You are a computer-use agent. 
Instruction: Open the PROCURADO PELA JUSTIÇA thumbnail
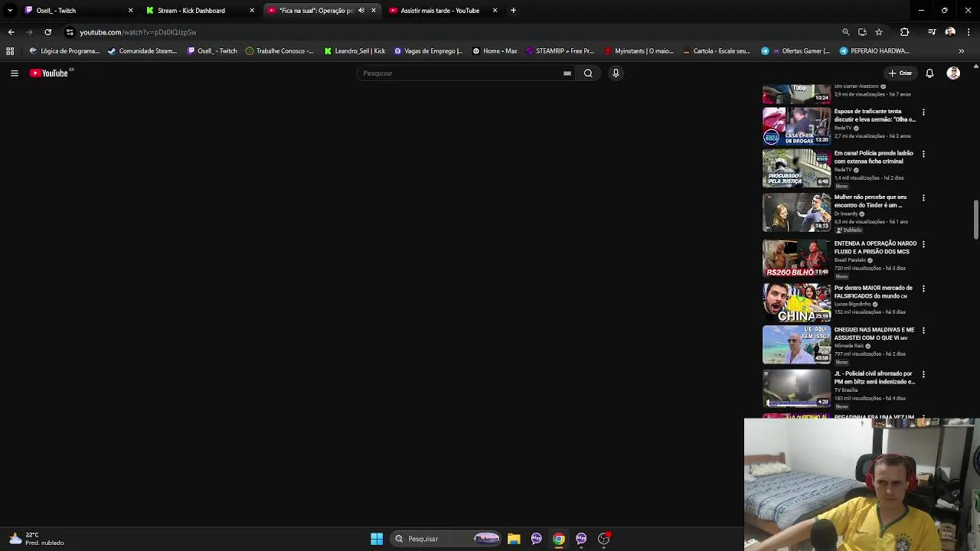click(796, 168)
